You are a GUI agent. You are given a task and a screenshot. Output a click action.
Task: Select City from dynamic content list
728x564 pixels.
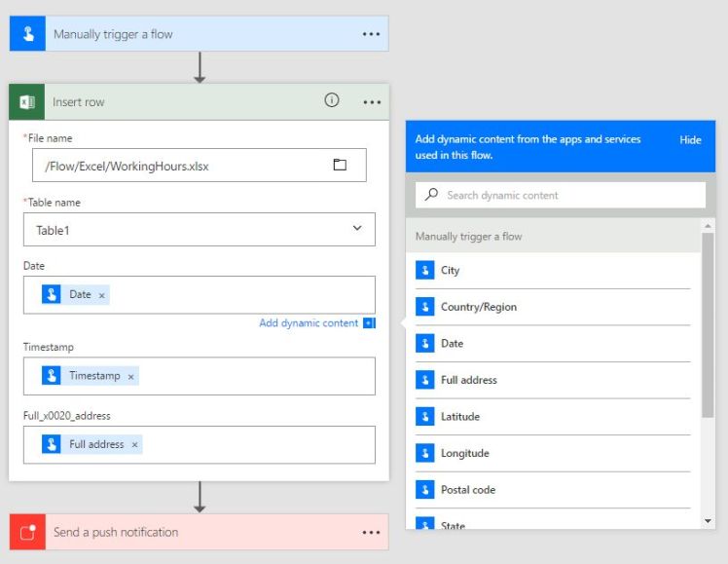[x=450, y=270]
